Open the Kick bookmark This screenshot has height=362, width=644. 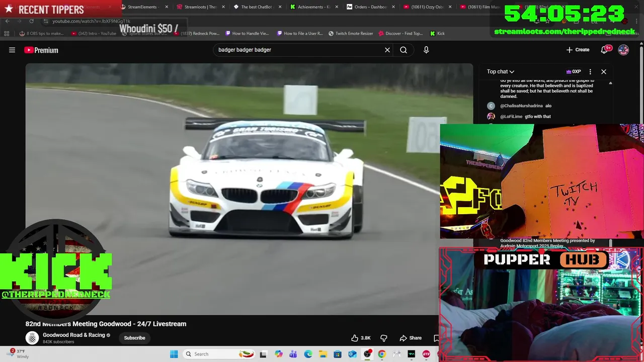click(x=437, y=33)
